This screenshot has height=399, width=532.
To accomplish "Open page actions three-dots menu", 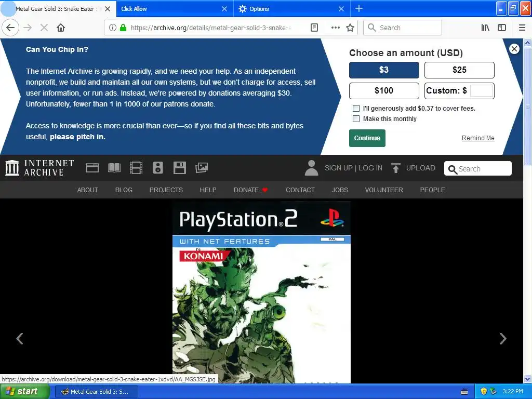I will (x=335, y=28).
